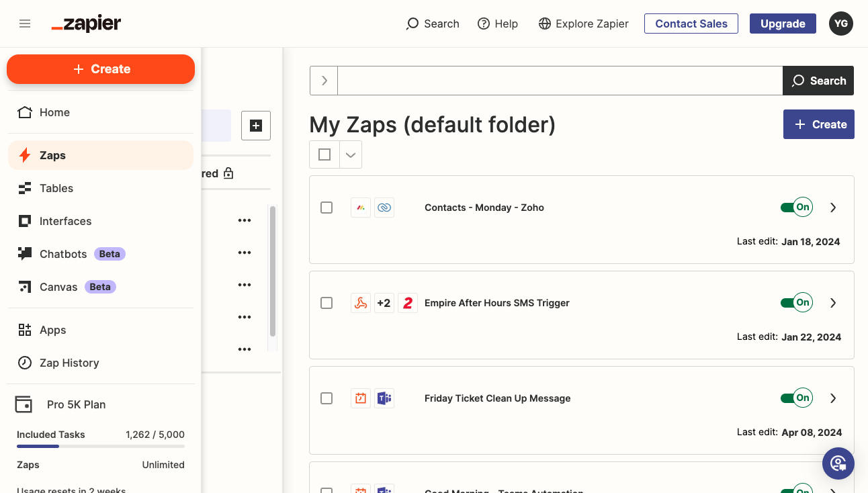868x493 pixels.
Task: Select the Contacts - Monday - Zoho checkbox
Action: tap(327, 208)
